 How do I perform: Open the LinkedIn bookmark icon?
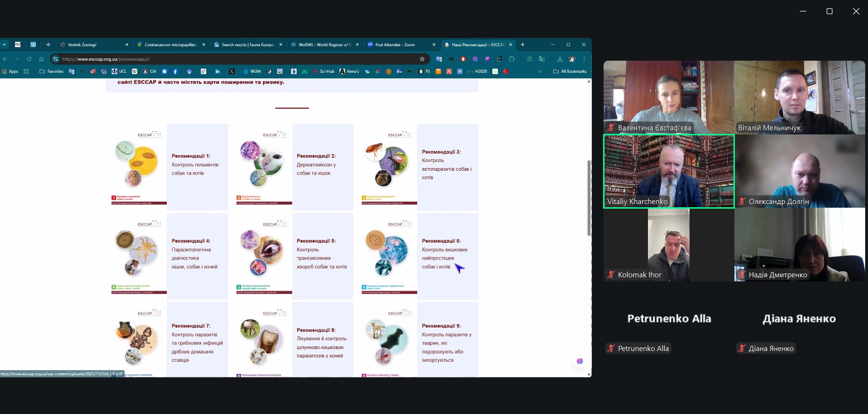(x=217, y=71)
